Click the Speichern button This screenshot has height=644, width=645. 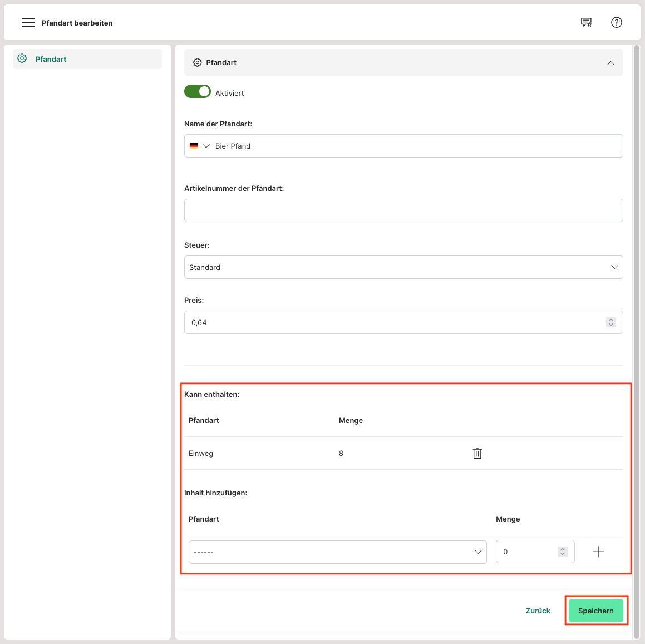pyautogui.click(x=595, y=611)
